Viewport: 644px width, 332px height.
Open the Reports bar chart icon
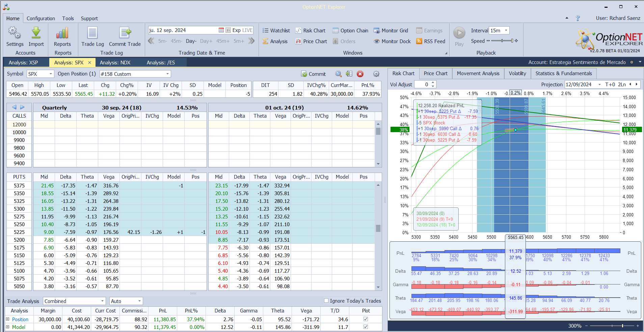62,33
